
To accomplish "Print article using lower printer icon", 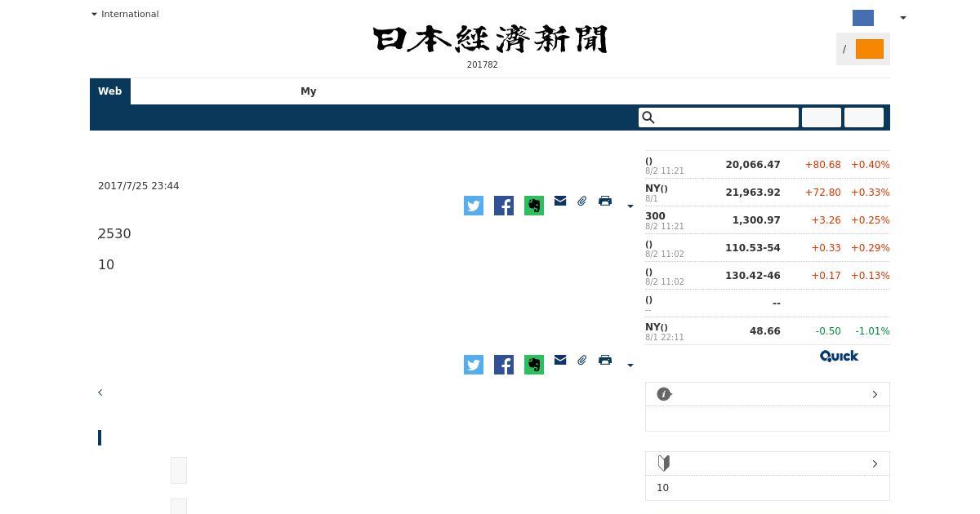I will (605, 360).
